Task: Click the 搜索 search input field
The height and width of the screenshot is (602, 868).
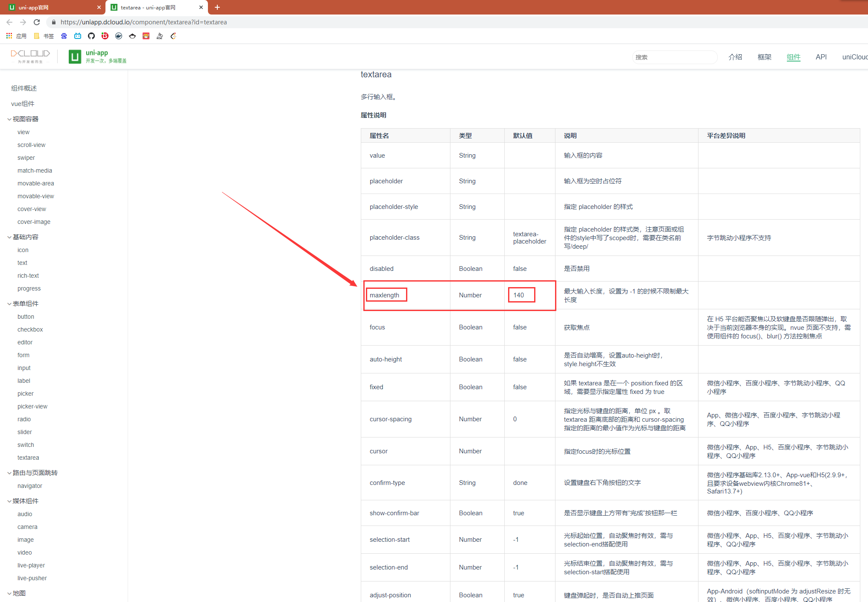Action: coord(674,57)
